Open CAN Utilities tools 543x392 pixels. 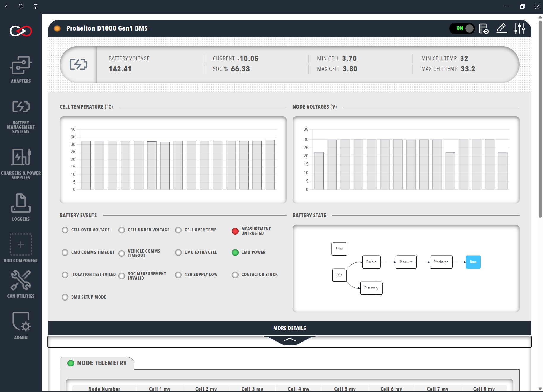tap(21, 284)
